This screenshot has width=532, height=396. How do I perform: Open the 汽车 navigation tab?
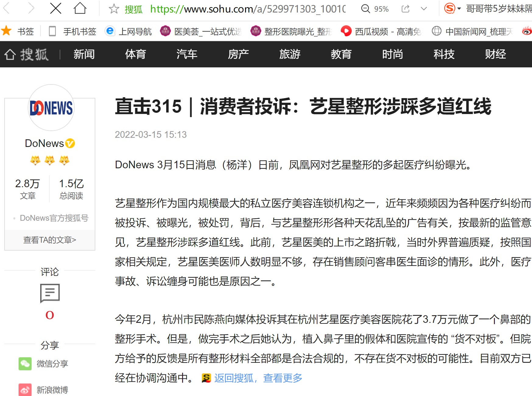(x=187, y=54)
